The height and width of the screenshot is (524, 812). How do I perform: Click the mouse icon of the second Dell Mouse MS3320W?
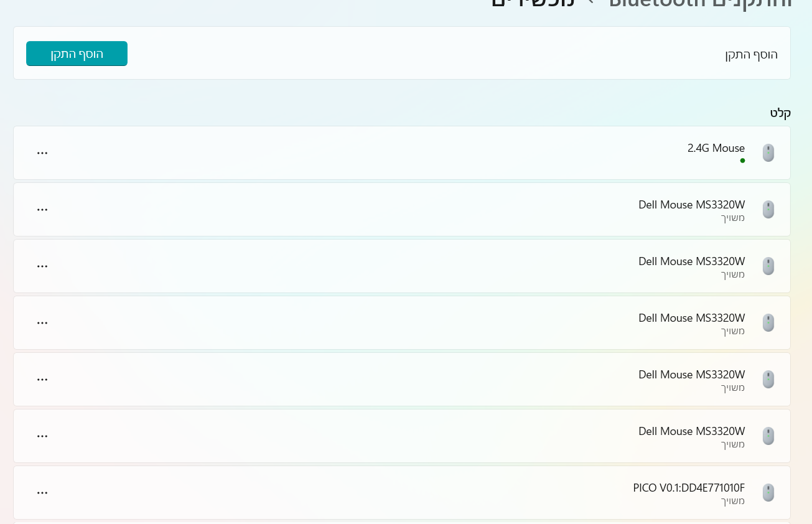768,266
